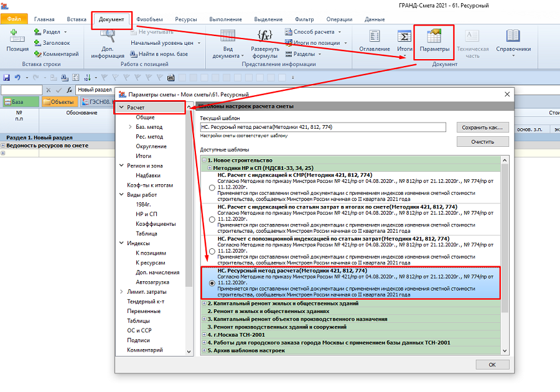Click Найти в норм. базе
This screenshot has width=560, height=392.
tap(159, 54)
